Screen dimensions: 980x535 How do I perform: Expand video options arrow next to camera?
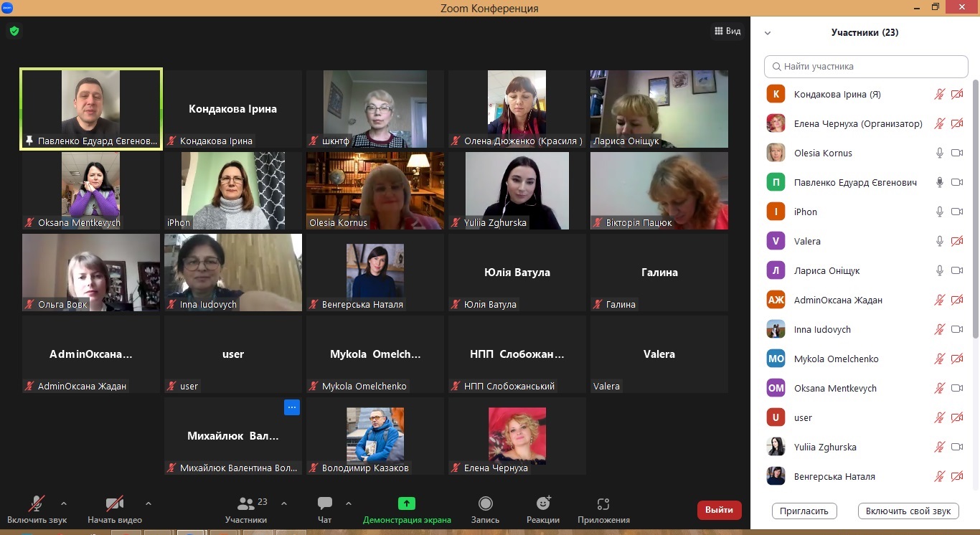(x=149, y=503)
